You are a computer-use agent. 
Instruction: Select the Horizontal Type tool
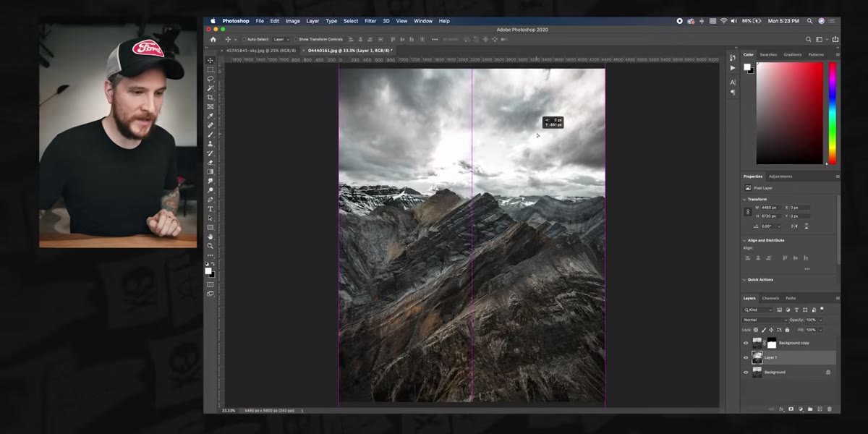[x=210, y=209]
